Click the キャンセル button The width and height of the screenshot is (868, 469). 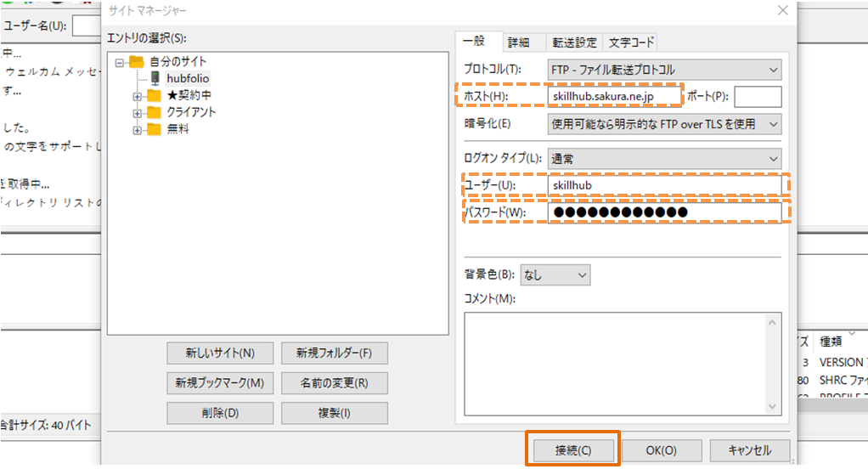tap(750, 450)
